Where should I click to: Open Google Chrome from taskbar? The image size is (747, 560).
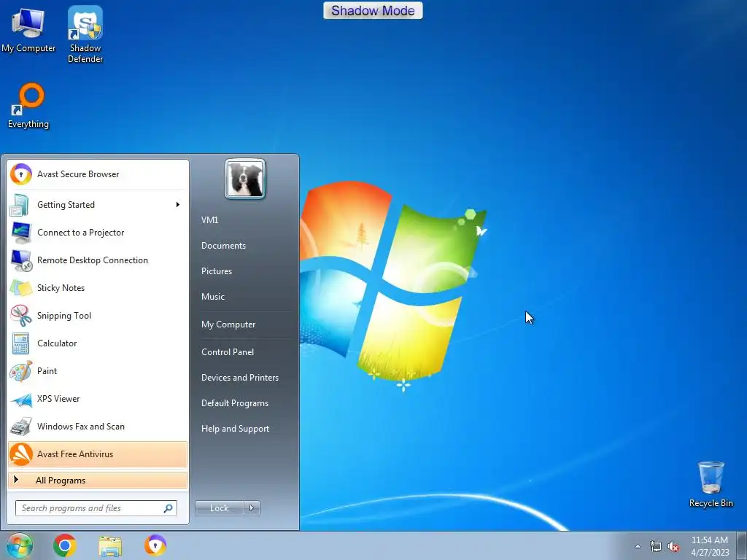point(65,545)
